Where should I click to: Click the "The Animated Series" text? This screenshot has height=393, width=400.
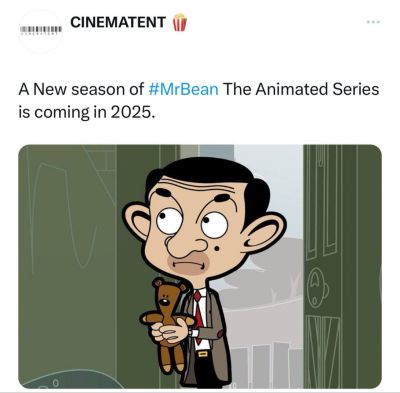301,90
